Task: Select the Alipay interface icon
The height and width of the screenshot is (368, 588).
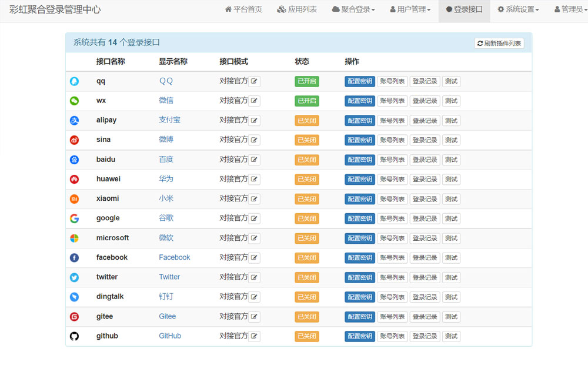Action: [x=74, y=120]
